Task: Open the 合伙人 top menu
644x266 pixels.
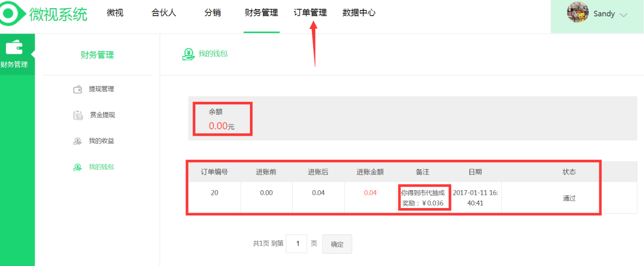Action: (164, 13)
